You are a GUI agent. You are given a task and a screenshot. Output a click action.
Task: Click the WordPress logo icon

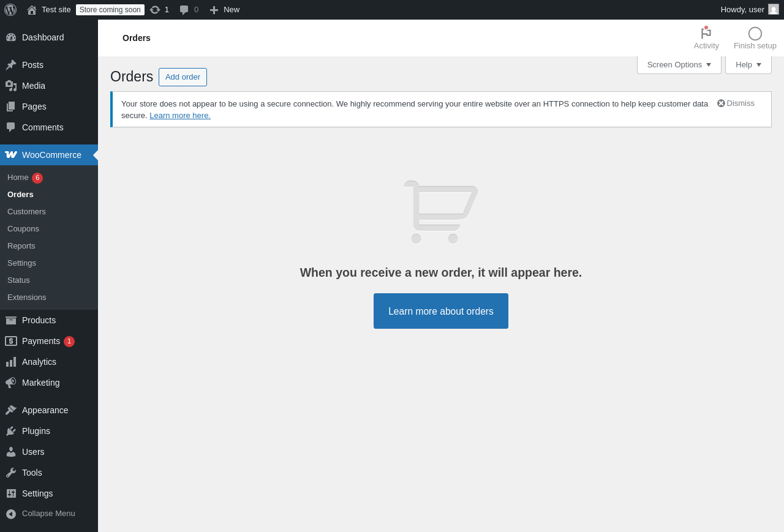pyautogui.click(x=10, y=10)
